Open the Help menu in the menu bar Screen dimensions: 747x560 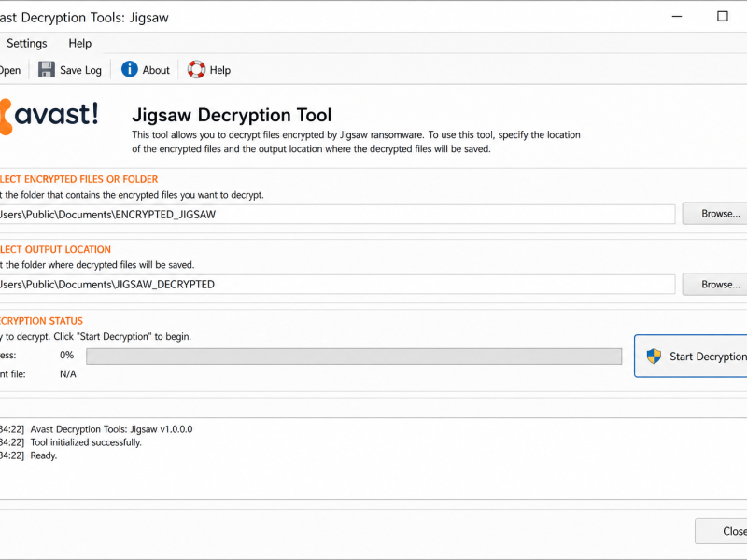pos(79,43)
